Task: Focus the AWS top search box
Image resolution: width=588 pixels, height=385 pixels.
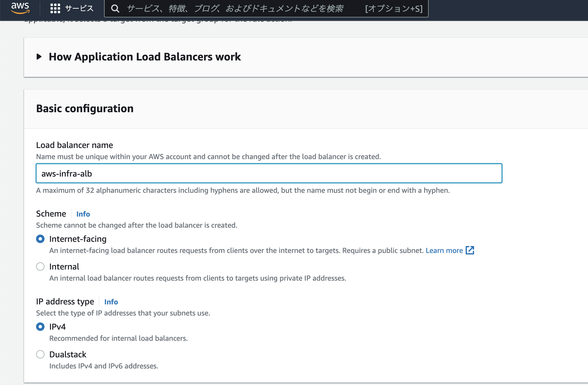Action: [x=234, y=8]
